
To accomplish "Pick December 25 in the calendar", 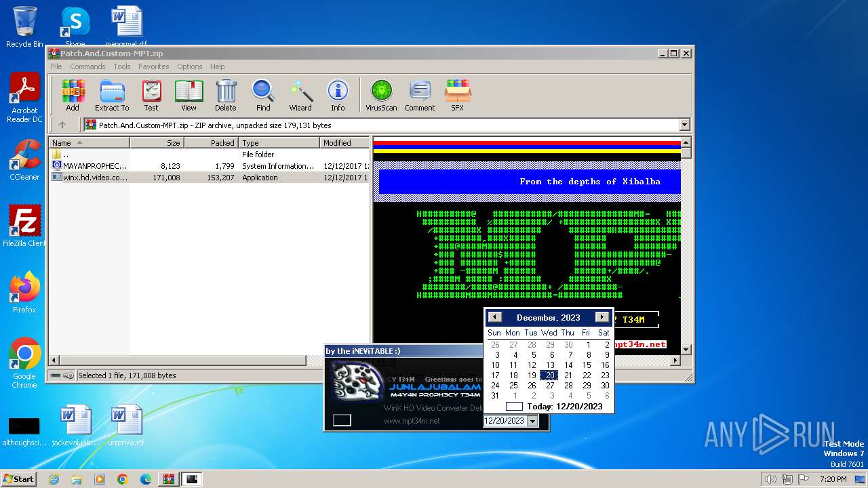I will (513, 386).
